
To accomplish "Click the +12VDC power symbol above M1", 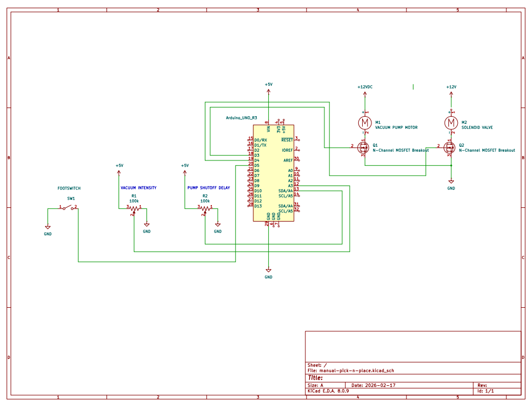I will coord(364,91).
